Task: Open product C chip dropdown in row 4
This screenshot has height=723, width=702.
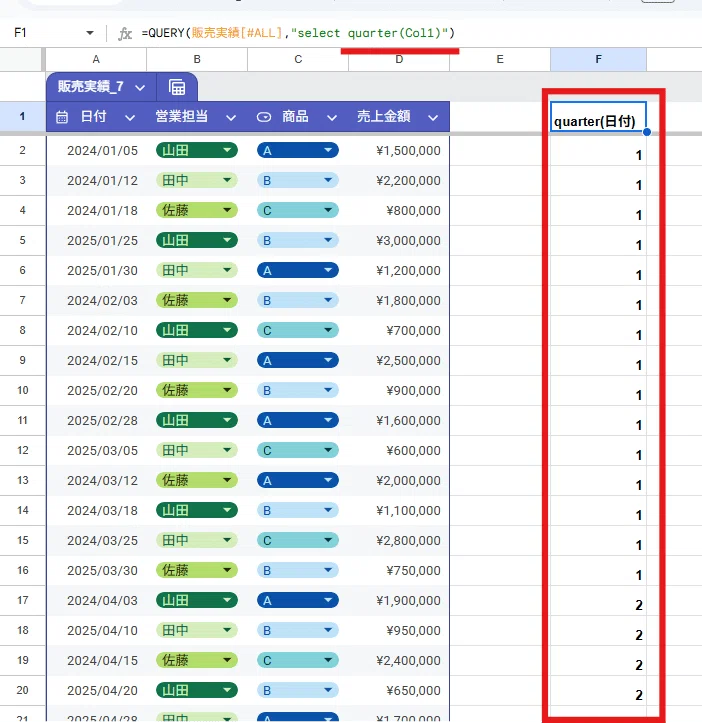Action: point(328,210)
